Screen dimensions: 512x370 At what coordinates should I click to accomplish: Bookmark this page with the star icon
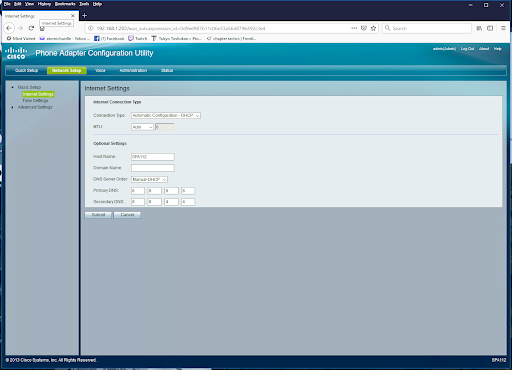[x=373, y=28]
